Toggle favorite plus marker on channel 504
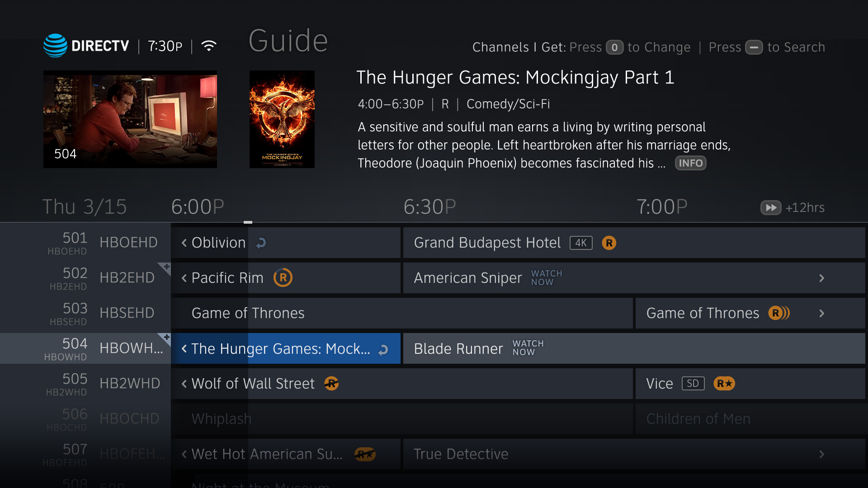This screenshot has width=868, height=488. 164,339
